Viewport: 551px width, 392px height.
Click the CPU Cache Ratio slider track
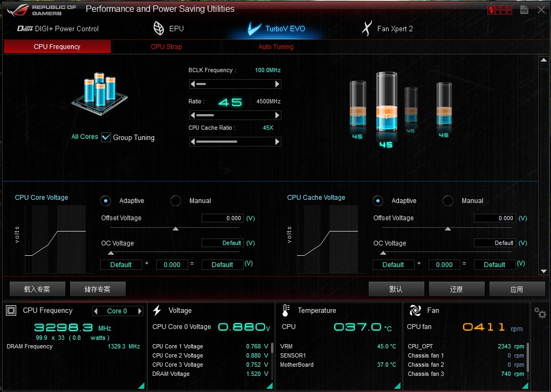click(x=235, y=142)
